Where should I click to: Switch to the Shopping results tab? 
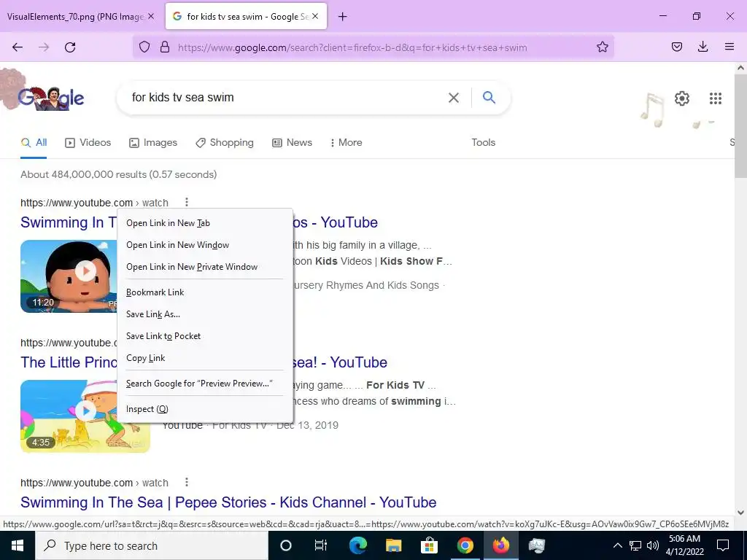[x=225, y=142]
